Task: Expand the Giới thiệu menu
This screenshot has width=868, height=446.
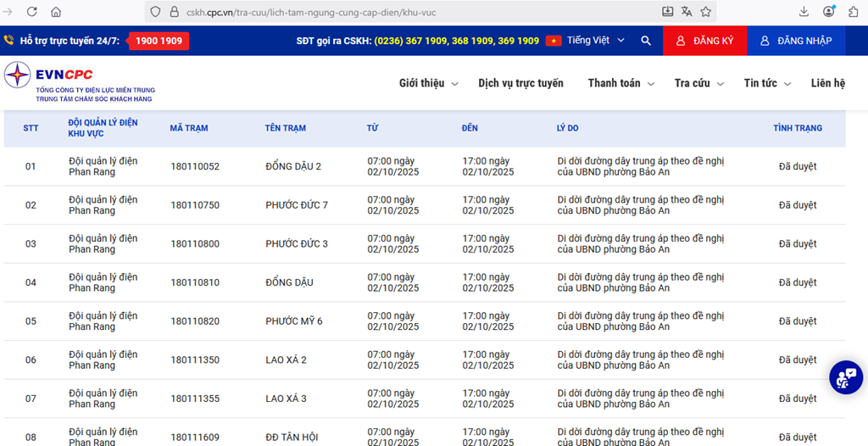Action: (428, 83)
